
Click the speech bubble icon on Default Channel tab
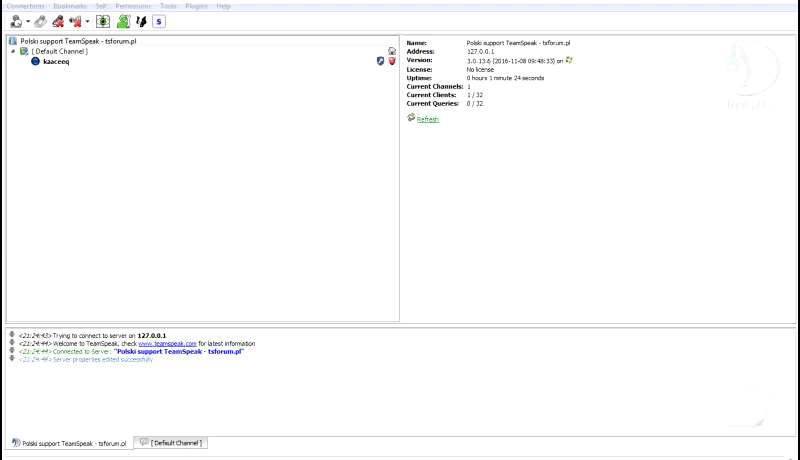click(x=144, y=442)
